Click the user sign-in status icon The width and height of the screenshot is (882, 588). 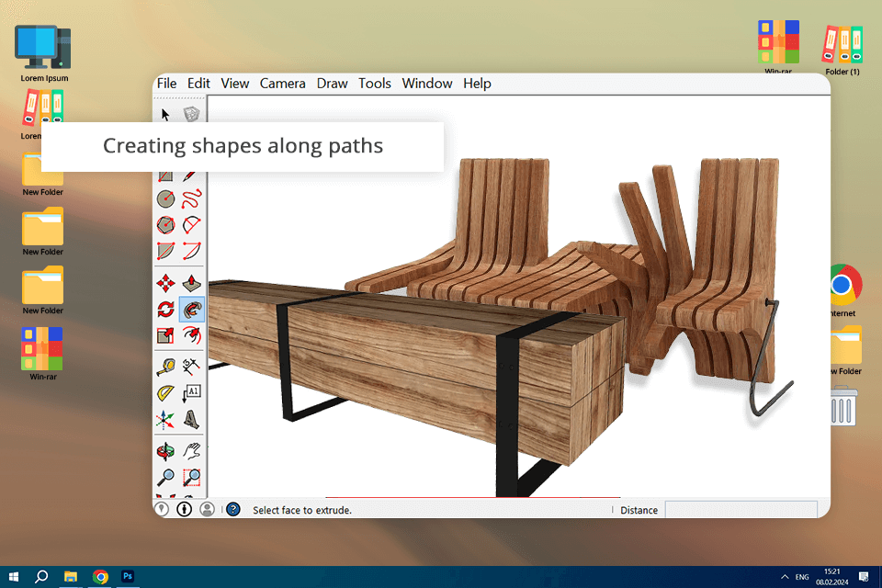coord(207,509)
